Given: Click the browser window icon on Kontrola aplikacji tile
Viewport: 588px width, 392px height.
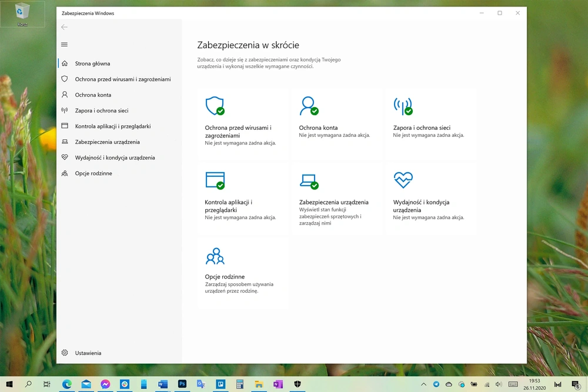Looking at the screenshot, I should coord(215,180).
